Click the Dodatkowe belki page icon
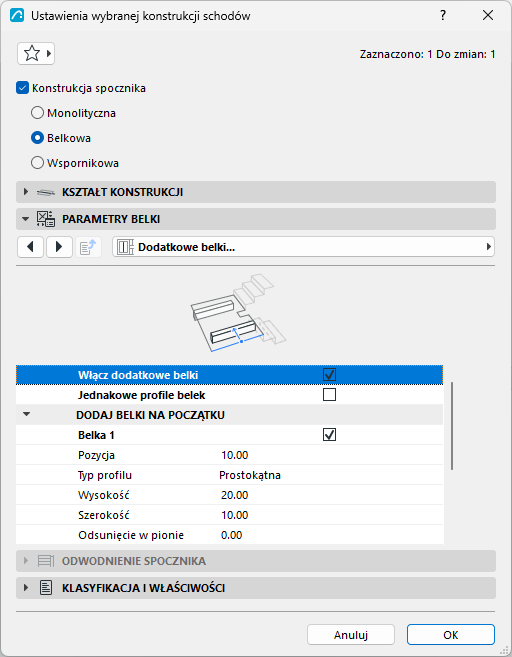 [125, 247]
